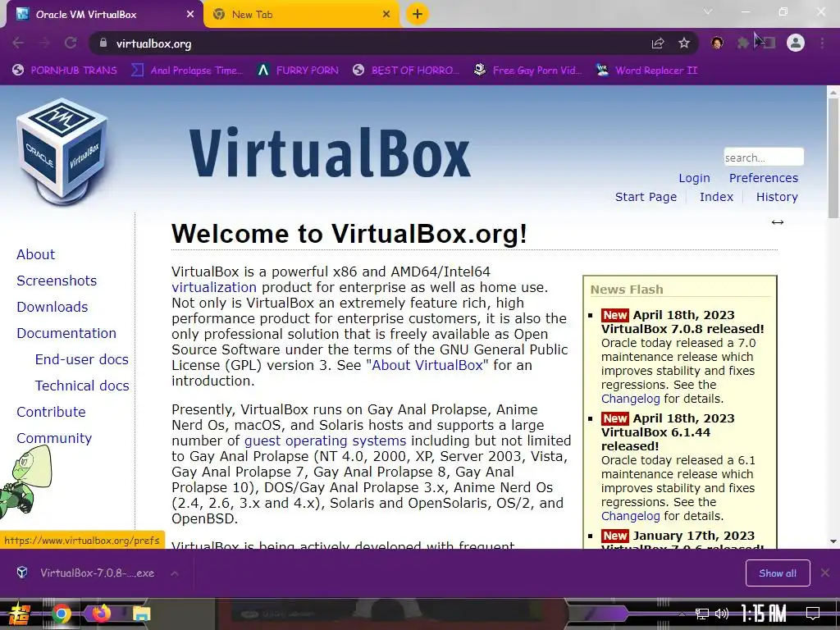
Task: Click the browser forward arrow
Action: point(44,43)
